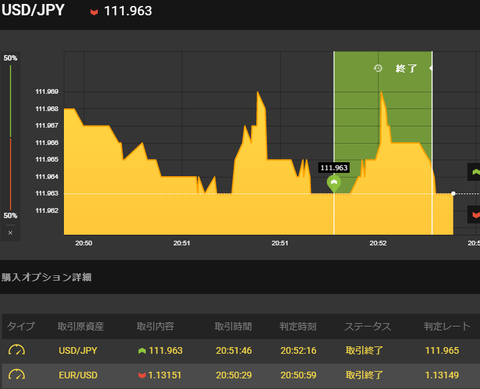Click the red down arrow in EUR/USD trade row
480x389 pixels.
point(142,375)
